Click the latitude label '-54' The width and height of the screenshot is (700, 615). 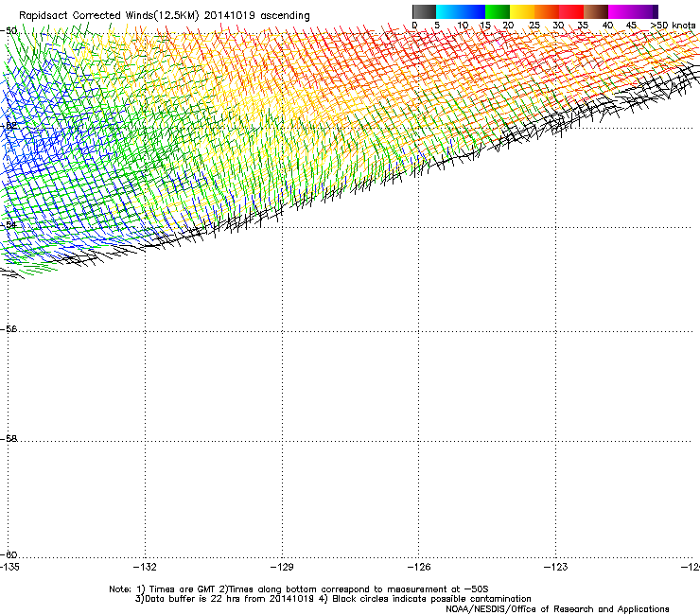click(9, 225)
